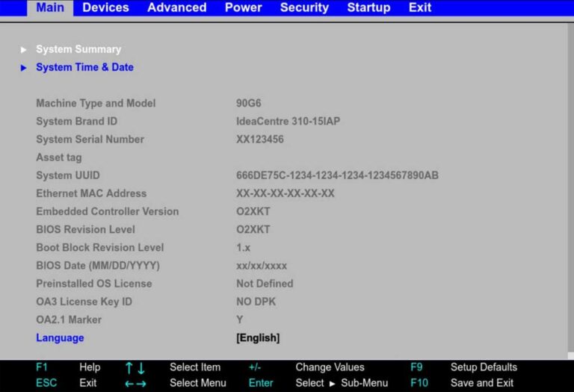Viewport: 574px width, 392px height.
Task: Switch to the Advanced tab
Action: click(x=176, y=7)
